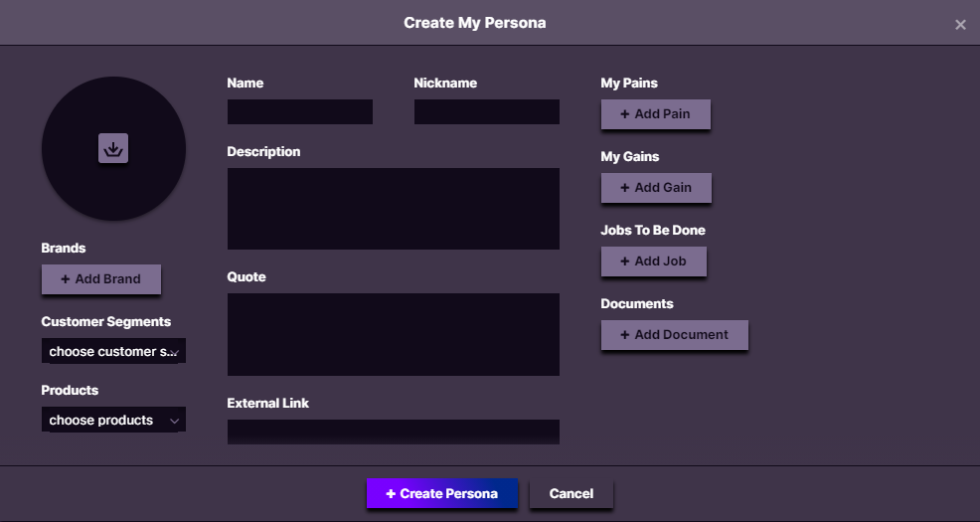Open the Customer Segments dropdown
This screenshot has width=980, height=522.
click(x=113, y=351)
